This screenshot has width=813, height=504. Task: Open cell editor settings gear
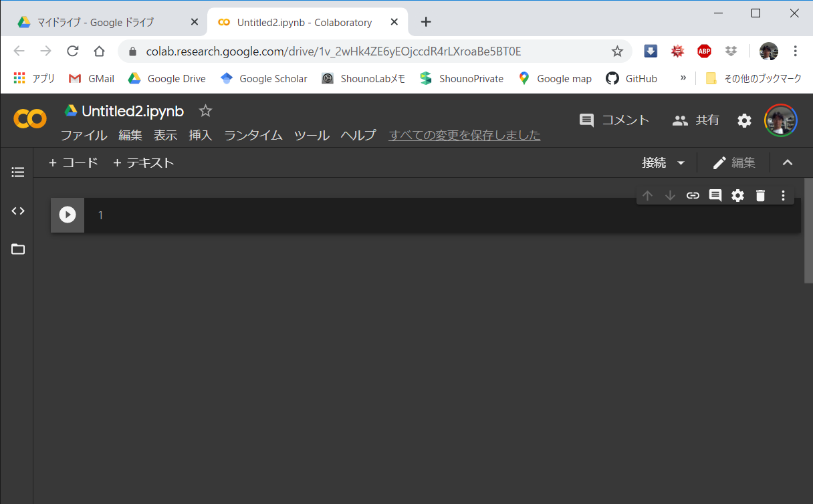(737, 195)
